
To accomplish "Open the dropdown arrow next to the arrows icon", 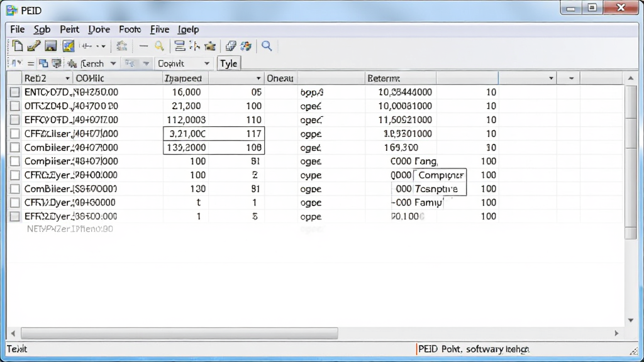I will point(146,63).
